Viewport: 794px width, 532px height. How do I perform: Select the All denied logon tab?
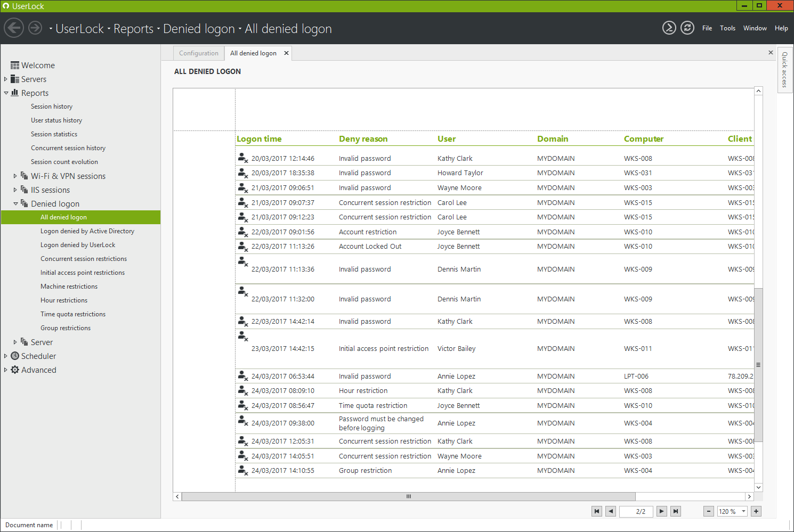pos(253,53)
